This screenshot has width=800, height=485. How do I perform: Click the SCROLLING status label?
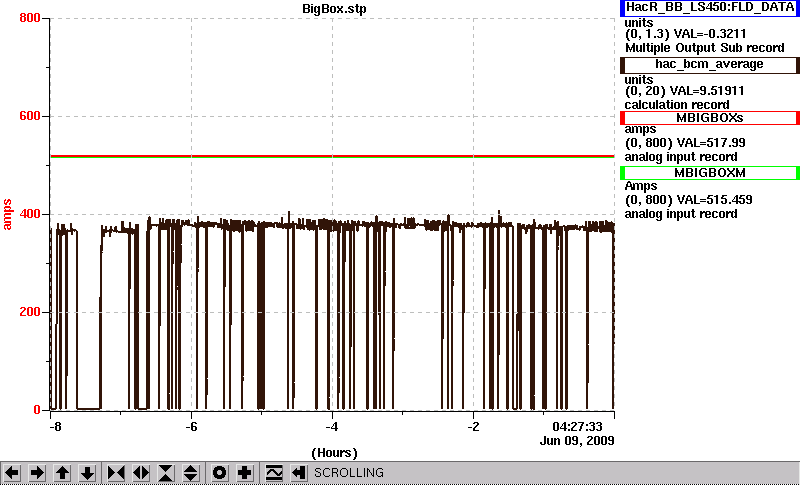(x=349, y=473)
